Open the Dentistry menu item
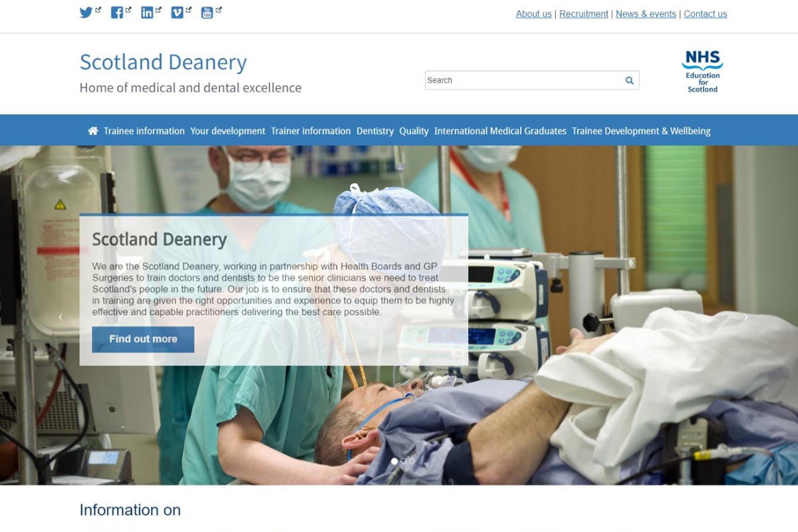 pyautogui.click(x=375, y=131)
